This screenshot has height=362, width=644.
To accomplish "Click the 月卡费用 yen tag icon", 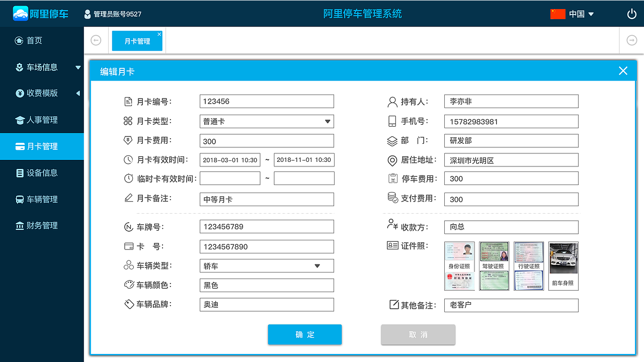I will tap(128, 140).
